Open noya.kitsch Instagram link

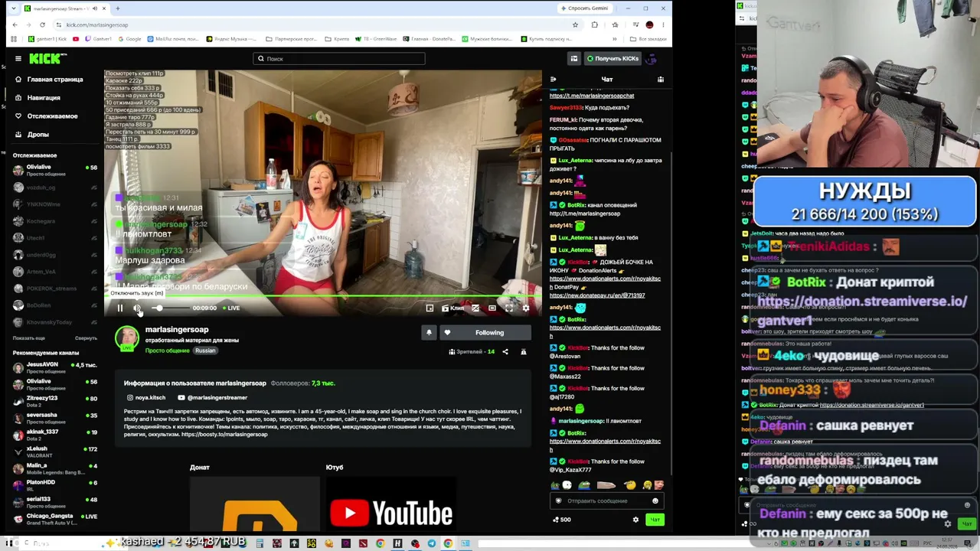click(x=145, y=398)
